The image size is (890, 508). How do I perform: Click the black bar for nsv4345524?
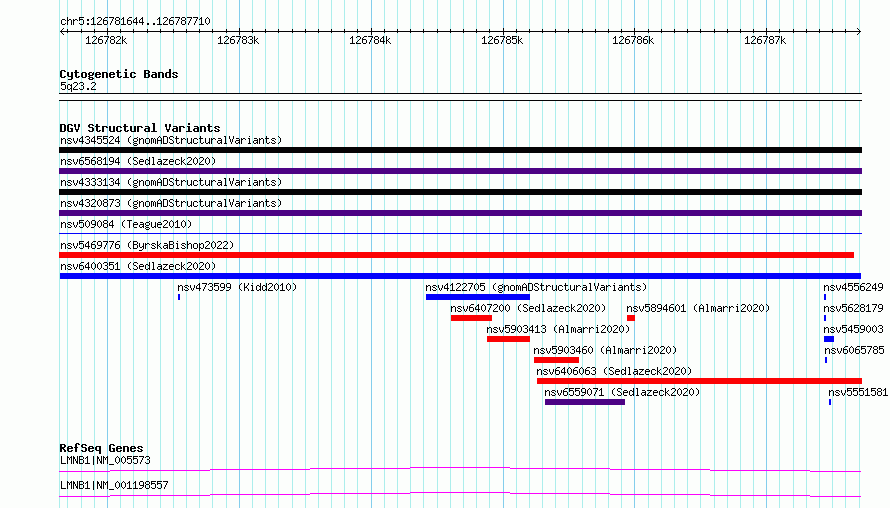[460, 150]
